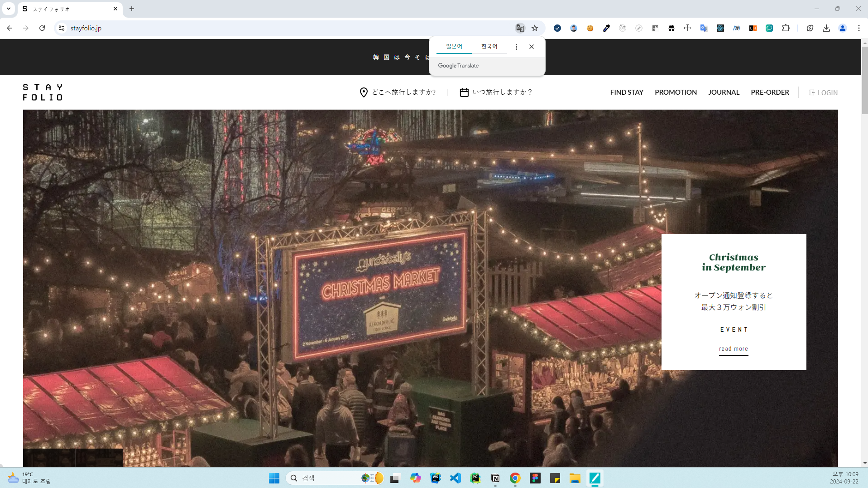Image resolution: width=868 pixels, height=488 pixels.
Task: Click the LOGIN link
Action: pos(823,92)
